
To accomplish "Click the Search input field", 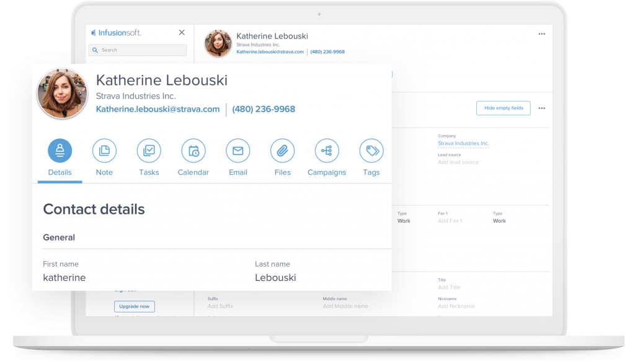I will pos(138,50).
